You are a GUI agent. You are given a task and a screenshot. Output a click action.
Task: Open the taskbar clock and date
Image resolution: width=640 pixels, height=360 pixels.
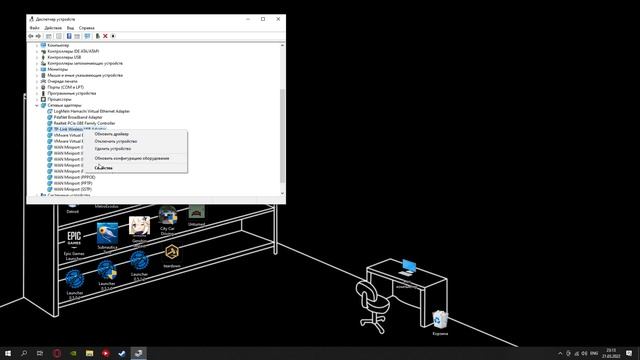[611, 353]
